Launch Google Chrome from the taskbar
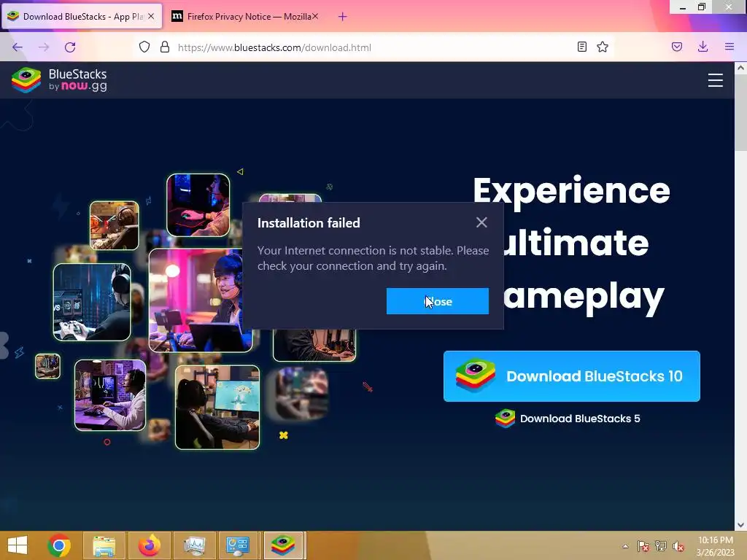This screenshot has height=560, width=747. [60, 545]
